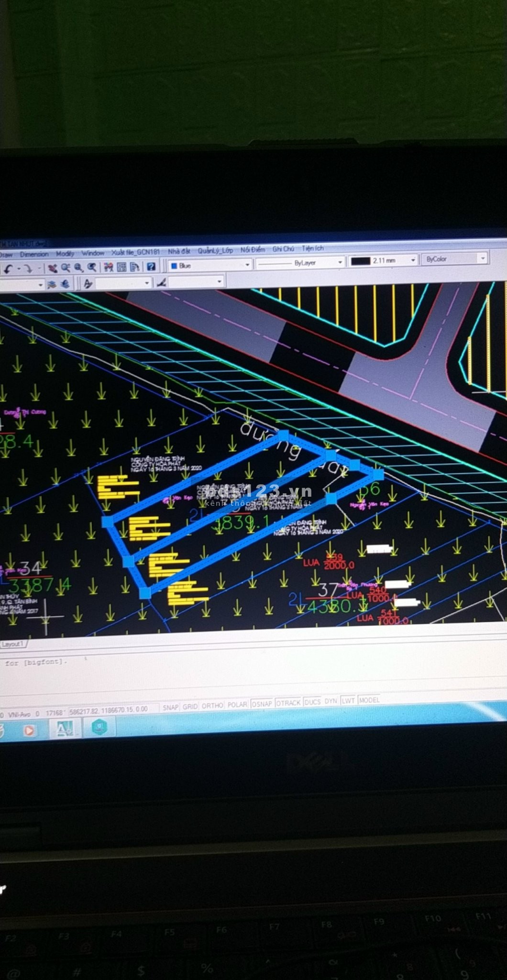Select the Zoom realtime magnifier icon

tap(66, 268)
